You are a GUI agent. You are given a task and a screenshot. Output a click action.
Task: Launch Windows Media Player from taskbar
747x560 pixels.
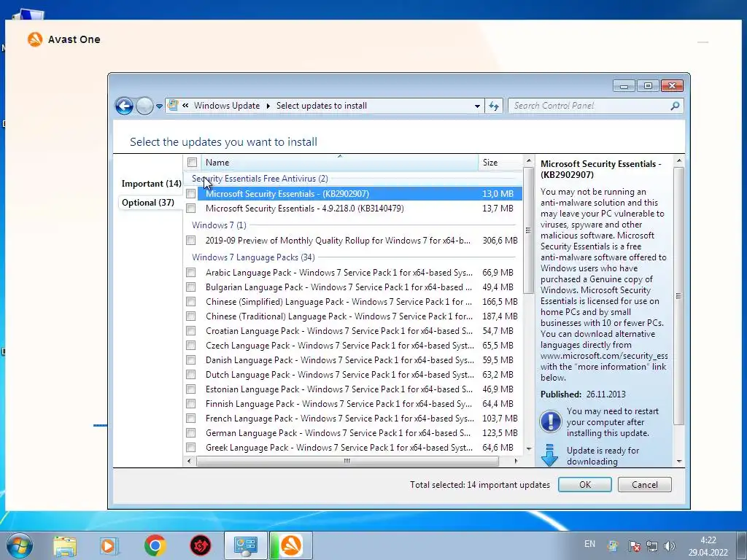pyautogui.click(x=109, y=545)
